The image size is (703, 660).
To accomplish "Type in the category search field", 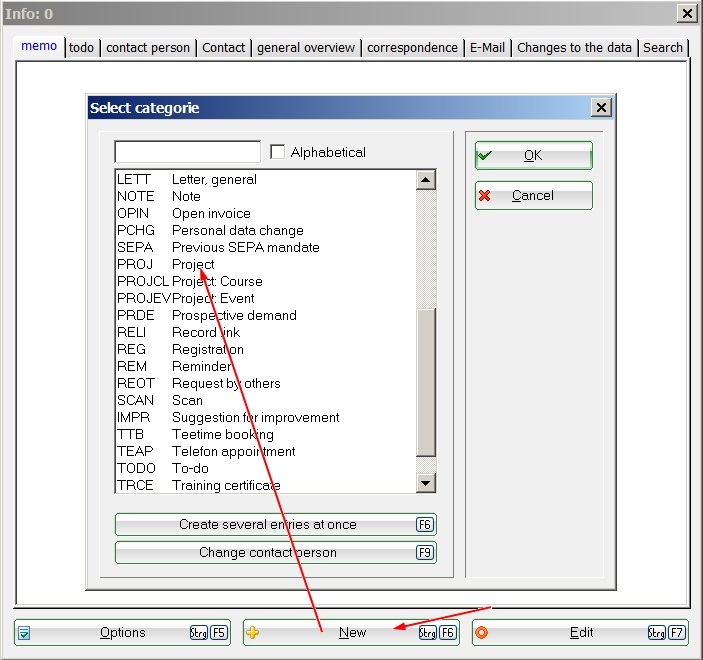I will pyautogui.click(x=187, y=152).
